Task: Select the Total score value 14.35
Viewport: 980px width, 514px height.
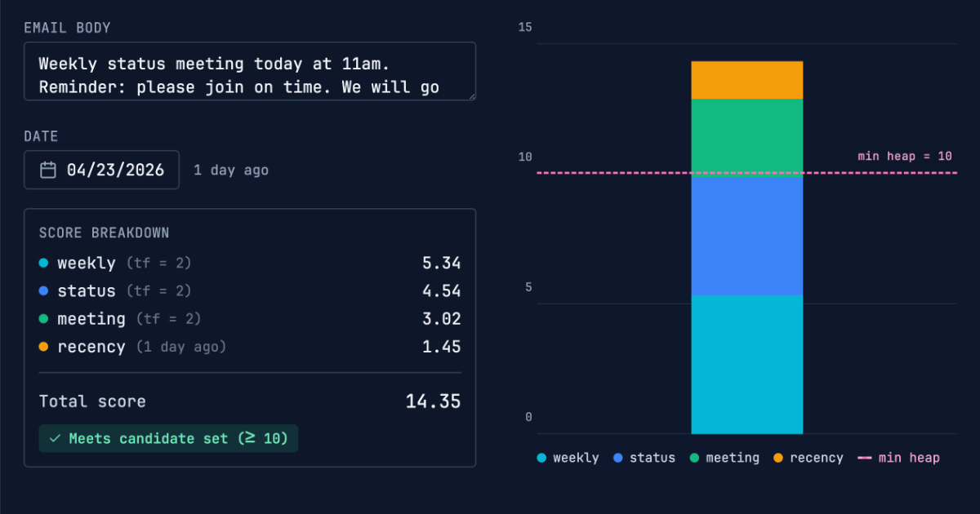Action: pos(433,401)
